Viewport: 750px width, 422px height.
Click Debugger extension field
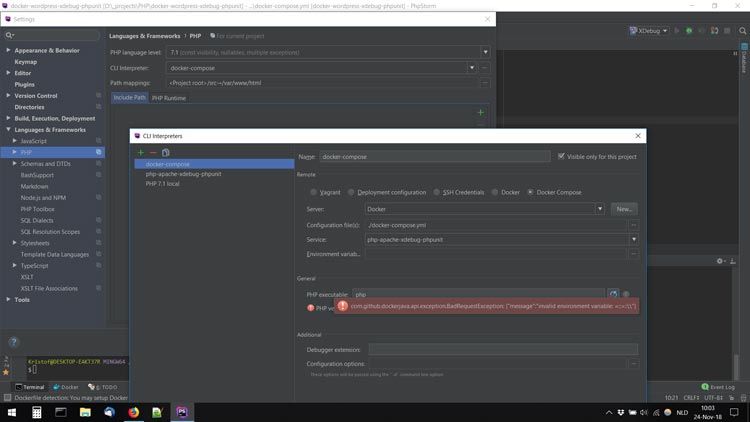[503, 349]
